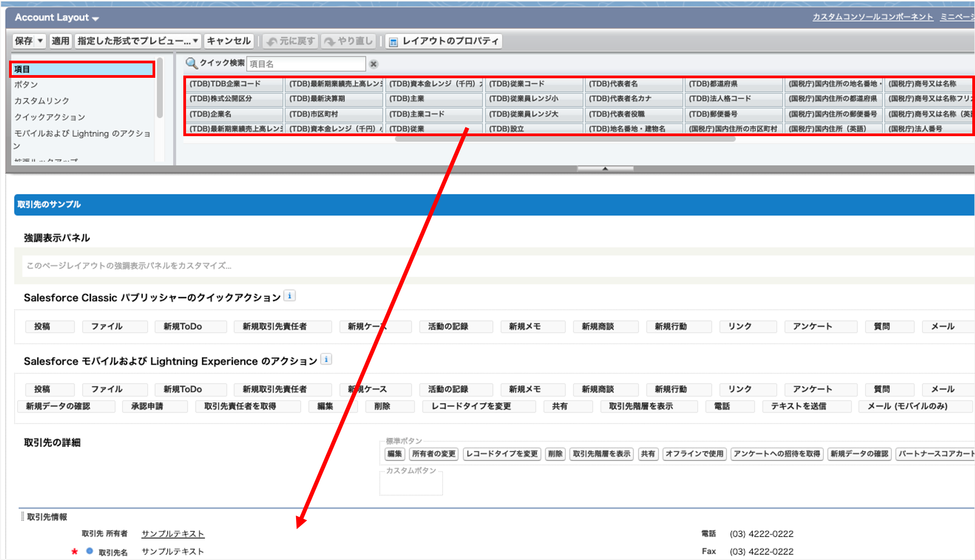Select ボタン in the palette category list
Image resolution: width=975 pixels, height=560 pixels.
(x=26, y=85)
